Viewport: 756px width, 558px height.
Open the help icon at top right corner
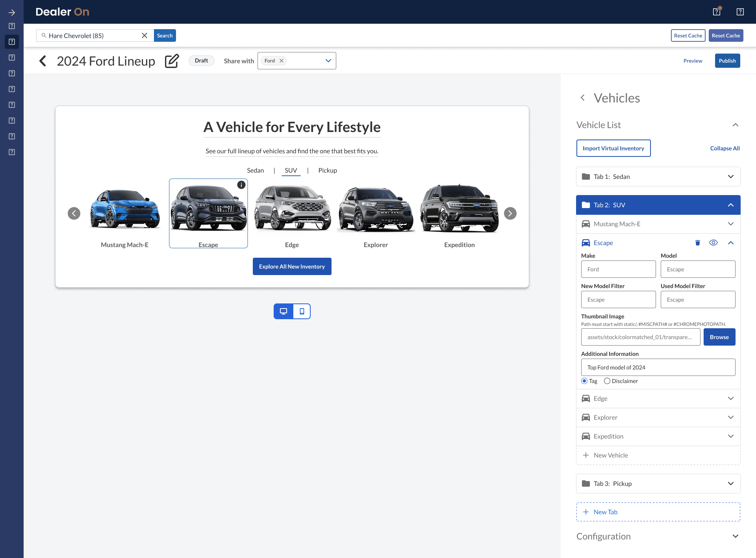pos(740,12)
